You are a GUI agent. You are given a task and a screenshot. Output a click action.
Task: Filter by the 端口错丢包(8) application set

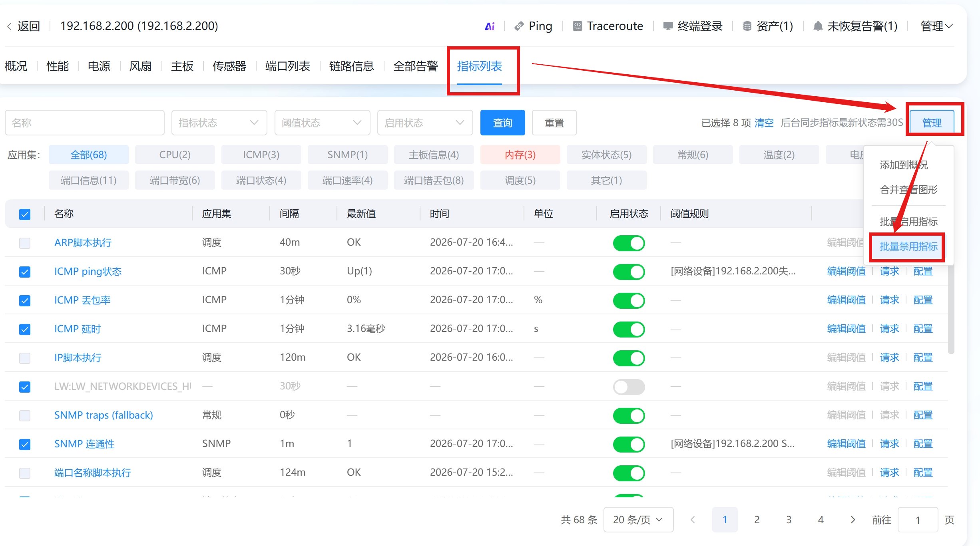click(x=434, y=180)
